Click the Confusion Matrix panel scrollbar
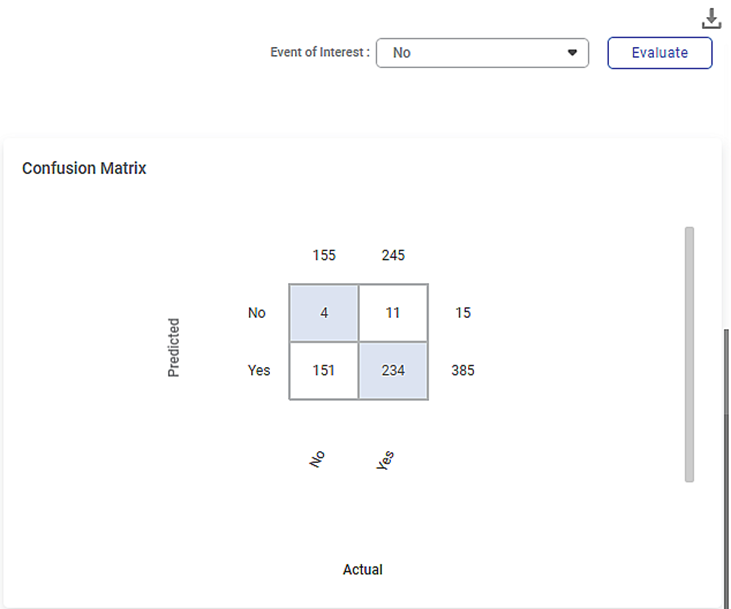Screen dimensions: 731x609 coord(690,354)
